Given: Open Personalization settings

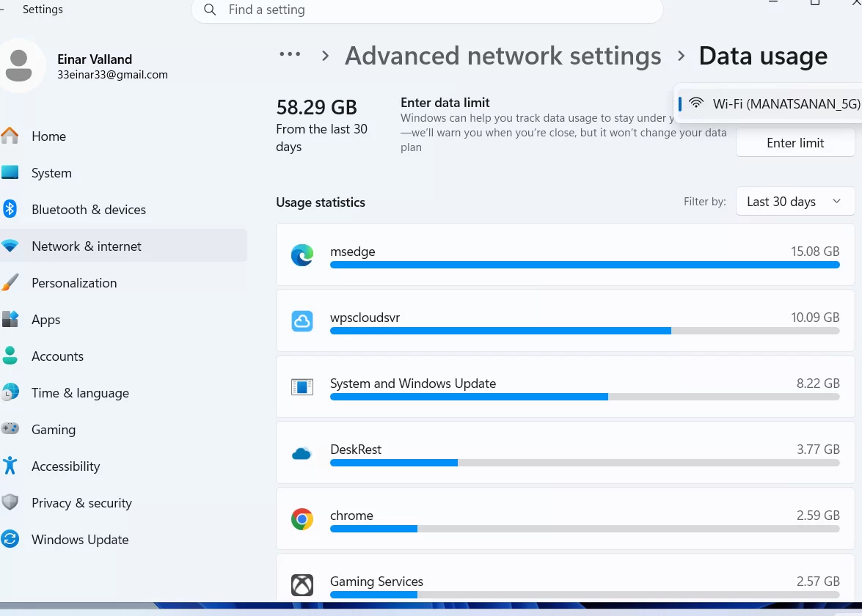Looking at the screenshot, I should coord(124,282).
